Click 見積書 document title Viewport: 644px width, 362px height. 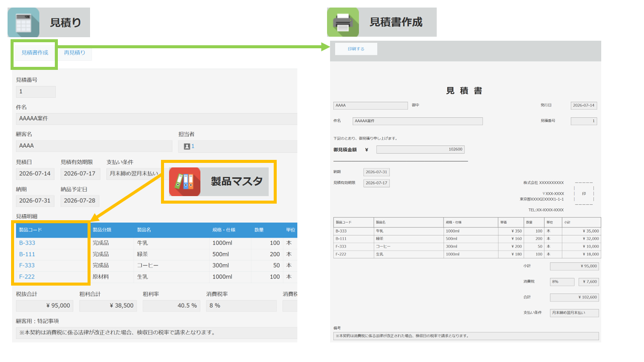(x=464, y=90)
